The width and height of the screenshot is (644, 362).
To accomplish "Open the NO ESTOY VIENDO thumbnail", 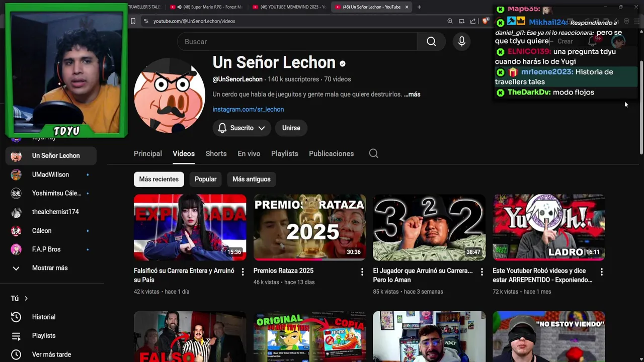I will point(549,336).
